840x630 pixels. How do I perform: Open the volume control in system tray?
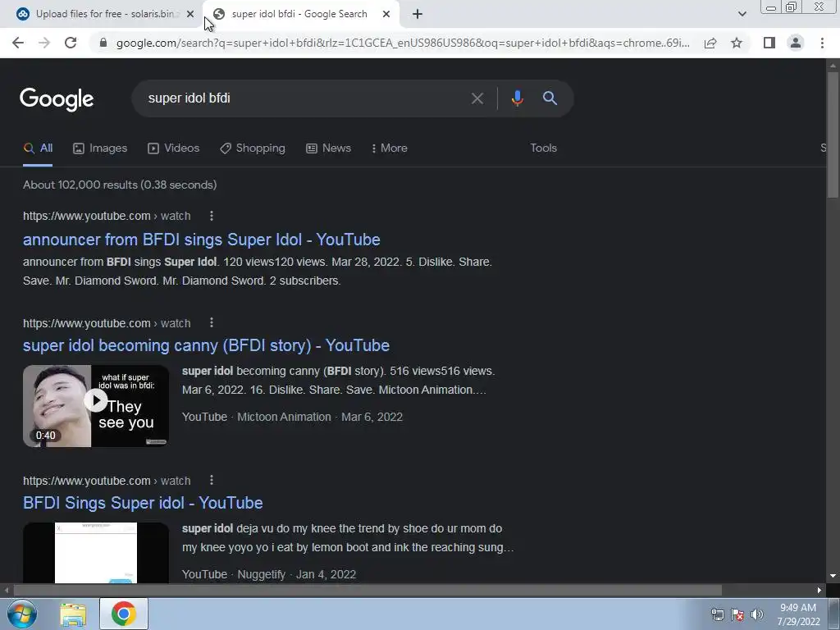coord(757,614)
